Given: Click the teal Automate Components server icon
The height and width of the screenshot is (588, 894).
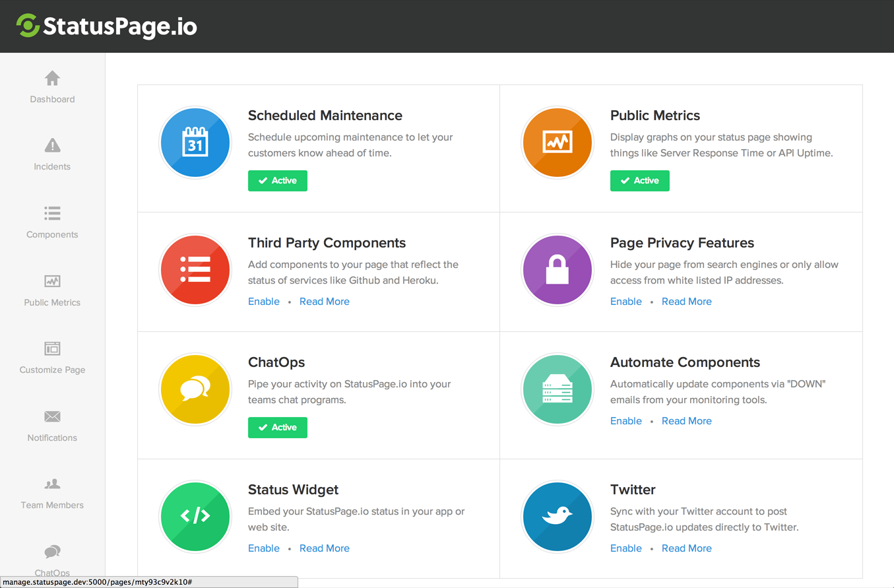Looking at the screenshot, I should 557,389.
